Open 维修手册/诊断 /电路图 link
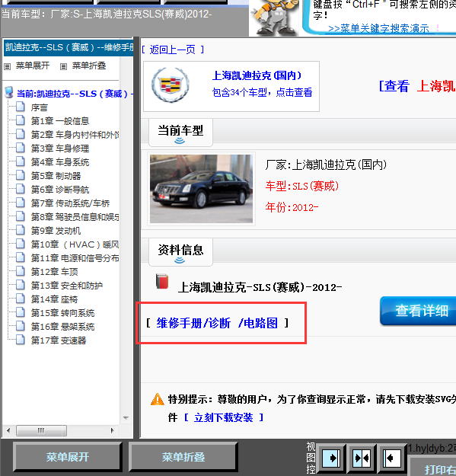This screenshot has width=456, height=476. pyautogui.click(x=217, y=323)
